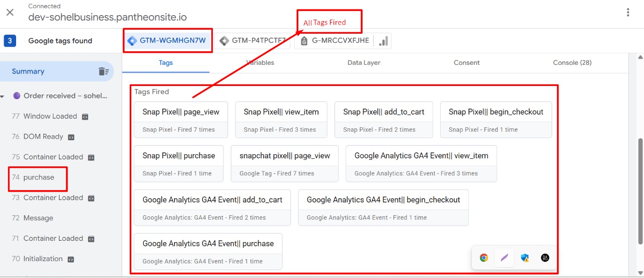Open the GA4 Event|| purchase tag card

[x=208, y=251]
